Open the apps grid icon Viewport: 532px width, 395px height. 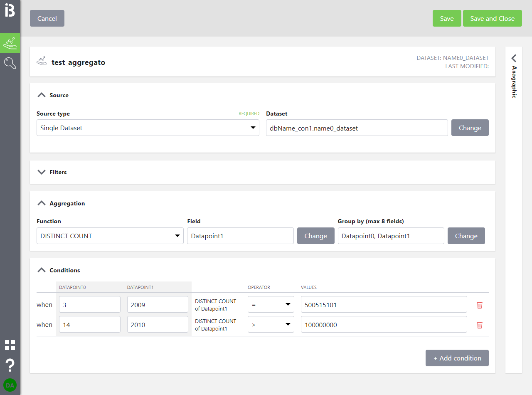coord(10,345)
